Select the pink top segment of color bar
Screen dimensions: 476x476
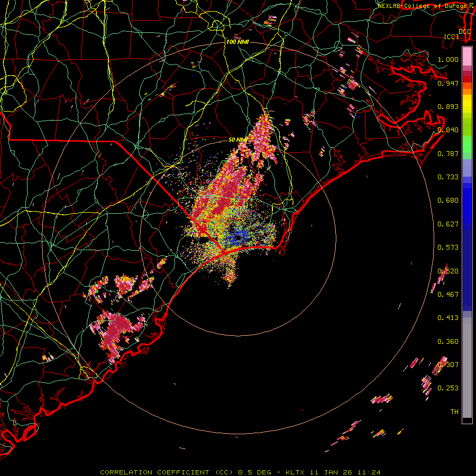point(467,56)
